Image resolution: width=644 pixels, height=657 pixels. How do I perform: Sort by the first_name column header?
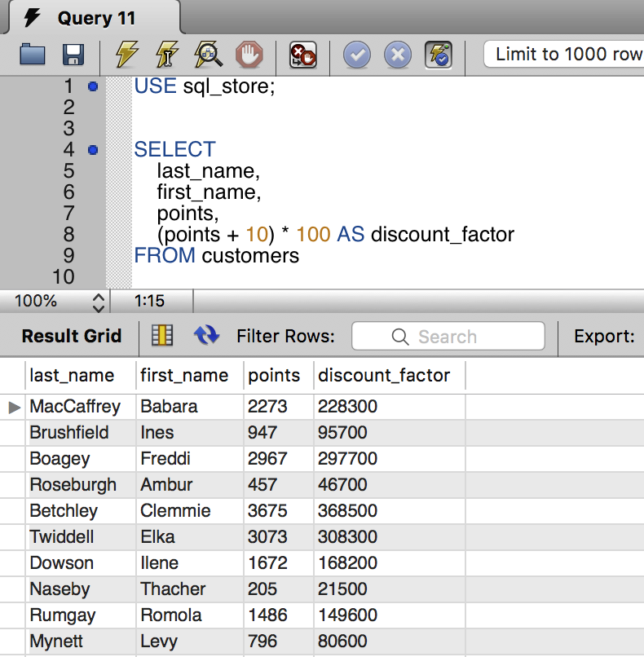(190, 376)
